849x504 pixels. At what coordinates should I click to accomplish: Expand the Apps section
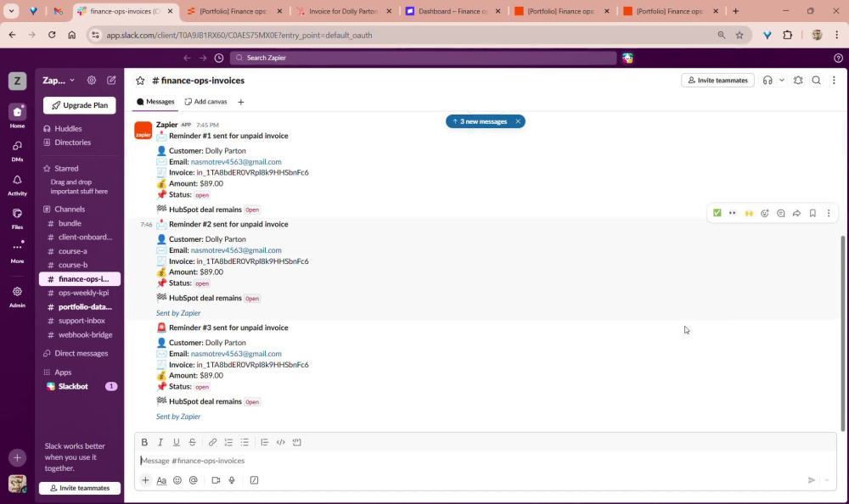click(x=63, y=372)
